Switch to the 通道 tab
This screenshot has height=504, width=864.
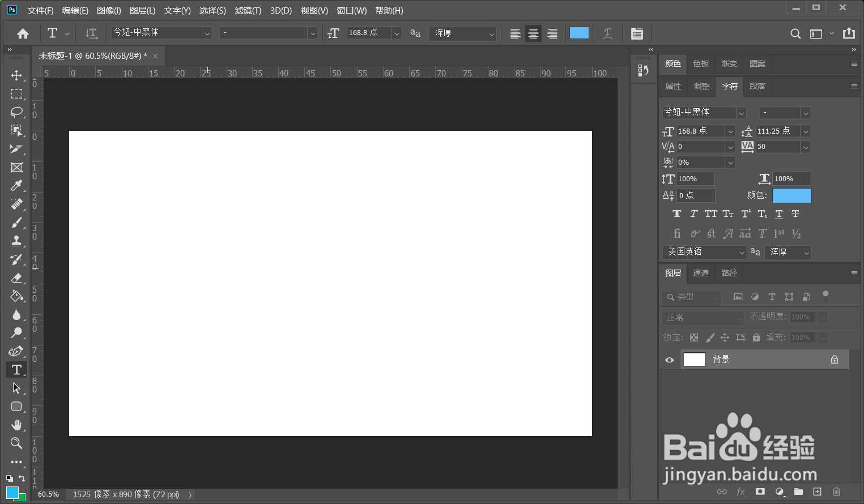(701, 273)
